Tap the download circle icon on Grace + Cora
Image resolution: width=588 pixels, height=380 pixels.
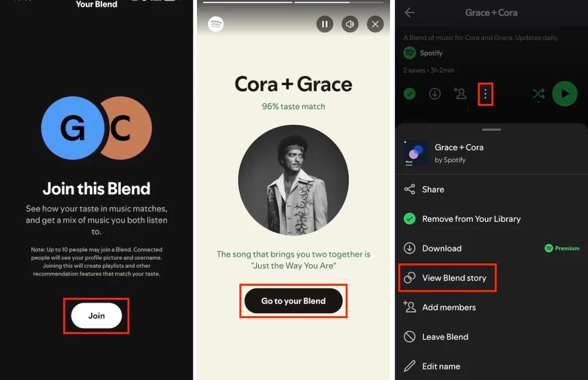click(435, 93)
